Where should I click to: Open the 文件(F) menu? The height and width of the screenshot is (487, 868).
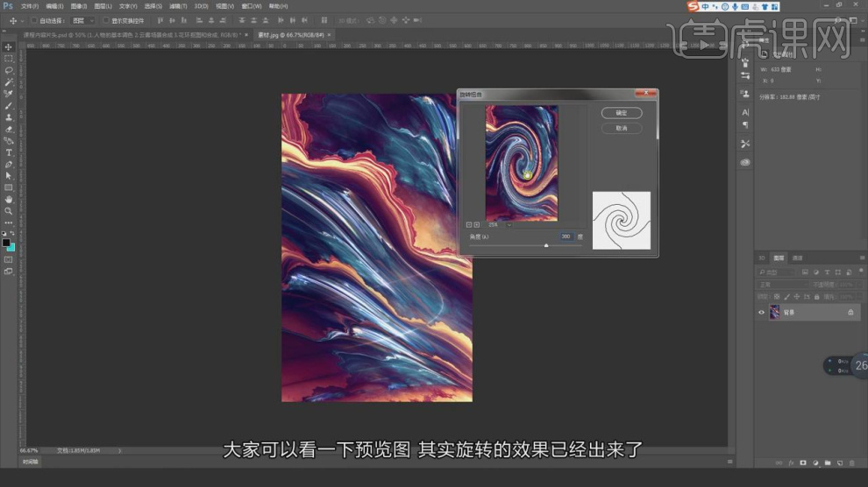(x=29, y=6)
